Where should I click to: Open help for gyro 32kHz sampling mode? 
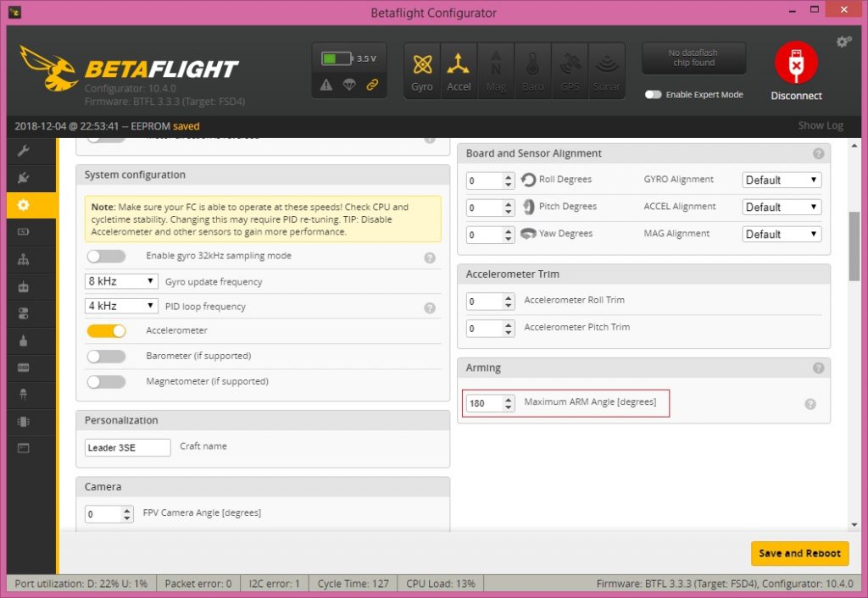click(x=430, y=257)
